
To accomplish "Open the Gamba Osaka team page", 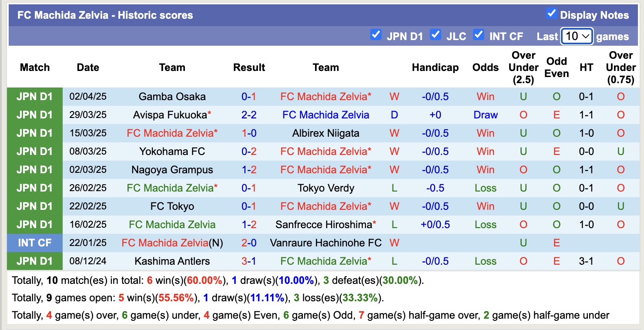I will [172, 97].
